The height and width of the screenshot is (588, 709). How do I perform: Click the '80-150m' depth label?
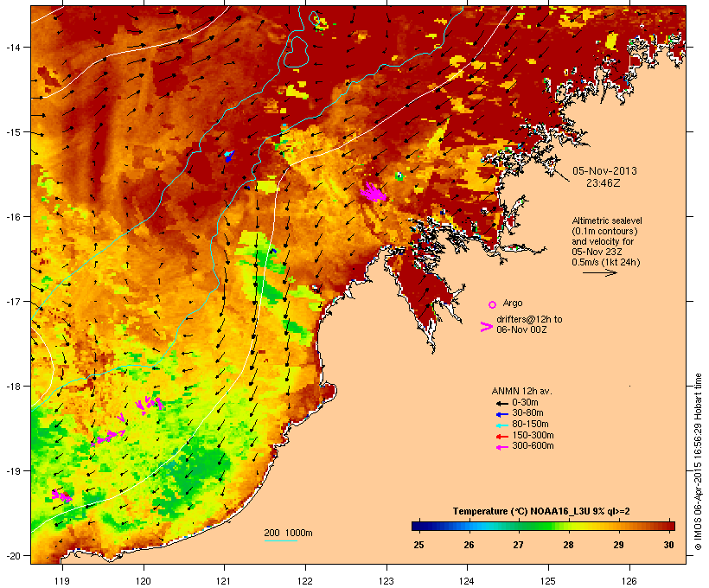[530, 425]
